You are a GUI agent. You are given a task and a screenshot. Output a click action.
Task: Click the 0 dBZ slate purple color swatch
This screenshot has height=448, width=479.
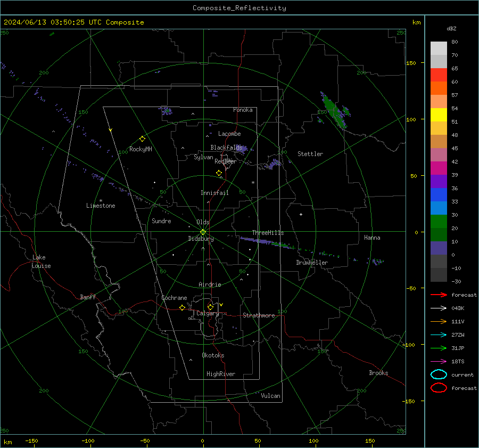point(439,248)
